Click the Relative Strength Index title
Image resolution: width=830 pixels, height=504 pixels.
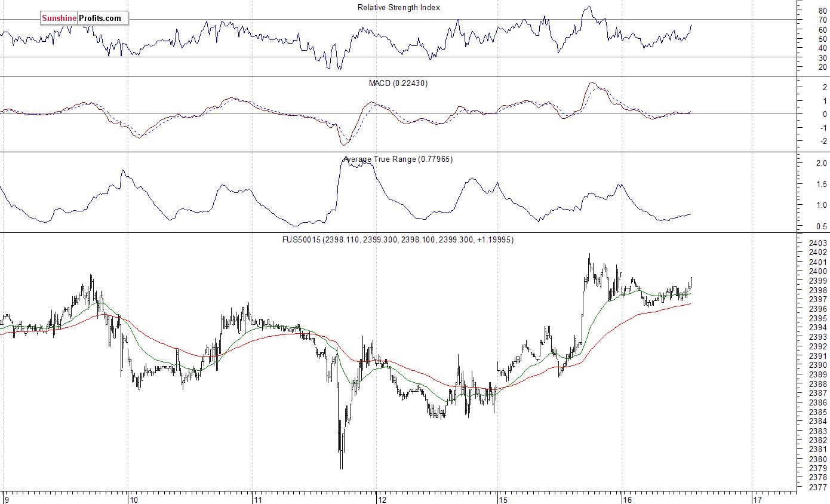[x=399, y=8]
